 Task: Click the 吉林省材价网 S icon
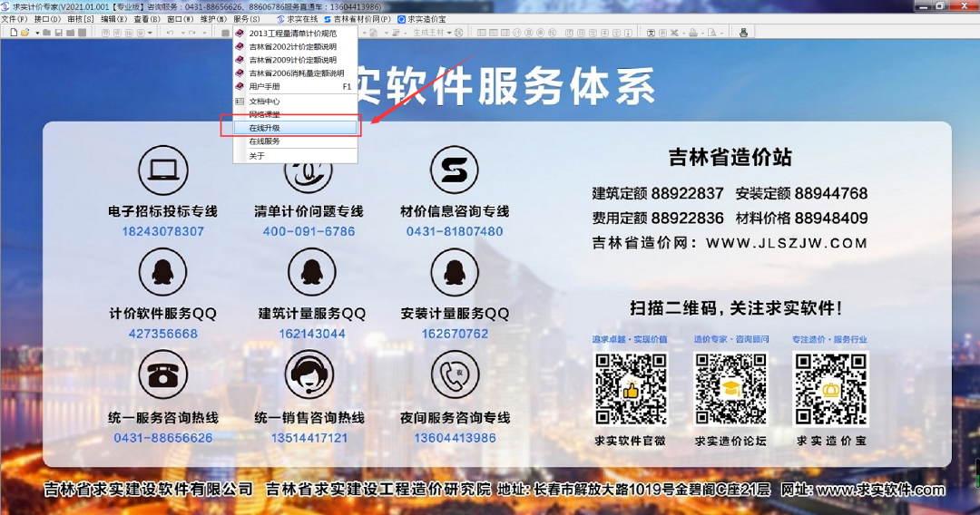(327, 19)
